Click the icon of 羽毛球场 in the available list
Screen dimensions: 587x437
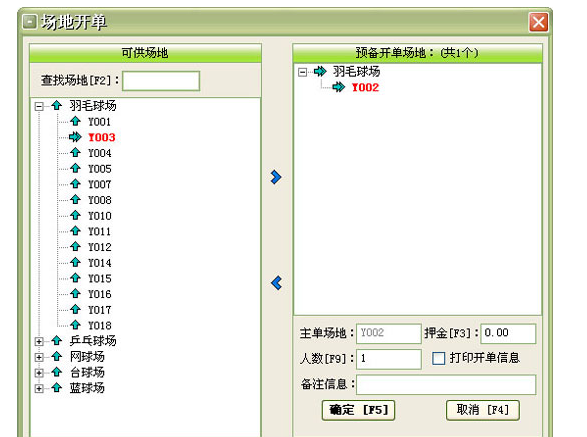(x=57, y=106)
